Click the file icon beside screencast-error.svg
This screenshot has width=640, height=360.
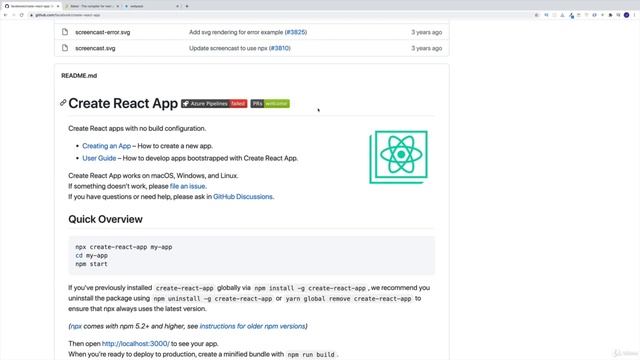pyautogui.click(x=65, y=32)
